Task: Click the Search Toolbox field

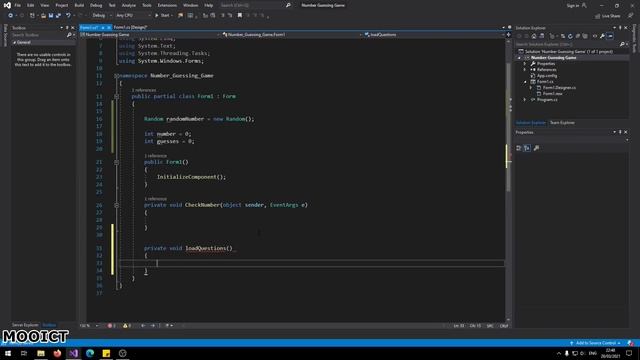Action: click(x=38, y=35)
